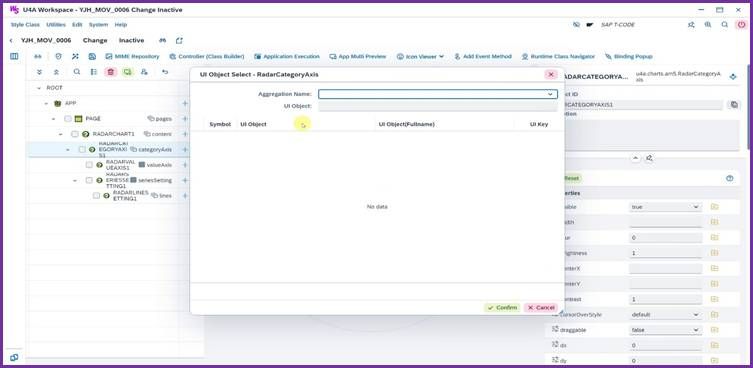Click Add Event Method
This screenshot has width=753, height=368.
pyautogui.click(x=483, y=56)
